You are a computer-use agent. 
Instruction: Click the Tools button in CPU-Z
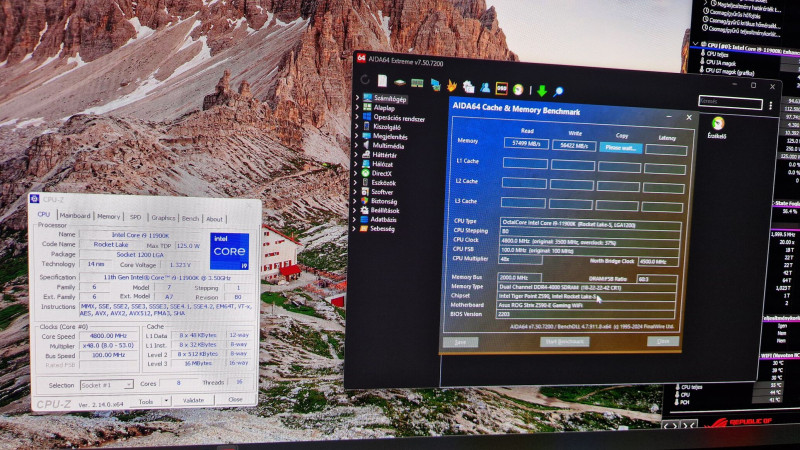146,401
